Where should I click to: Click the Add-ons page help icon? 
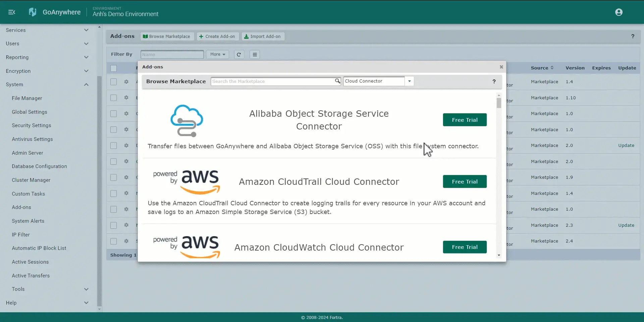click(633, 36)
